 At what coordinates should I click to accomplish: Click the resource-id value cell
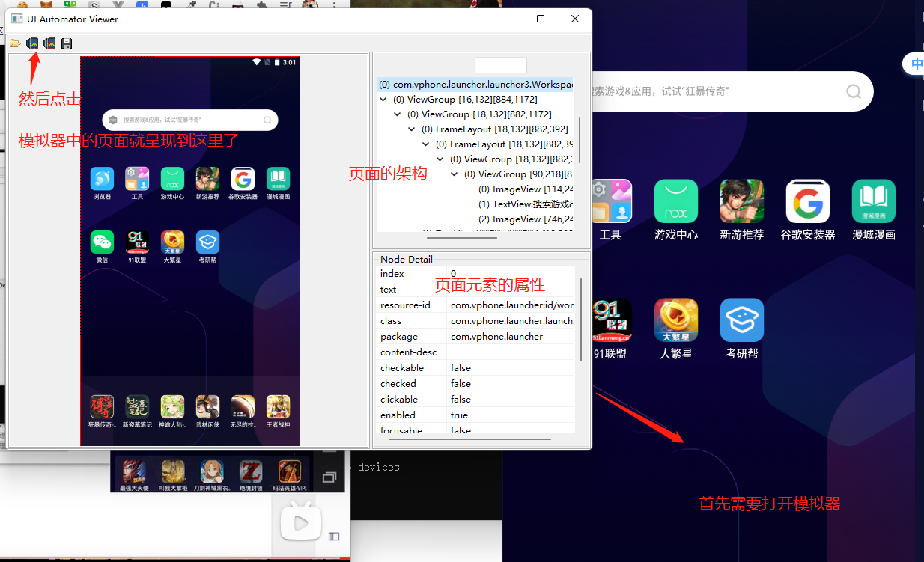(511, 305)
